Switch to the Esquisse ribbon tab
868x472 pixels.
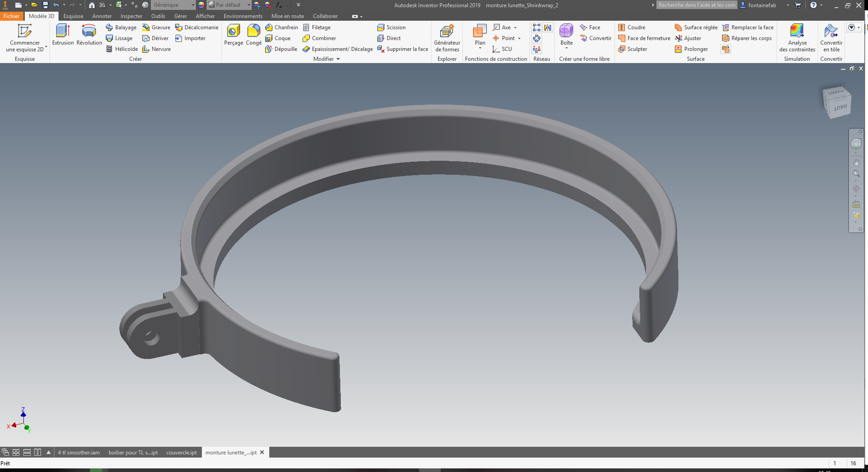(x=73, y=16)
